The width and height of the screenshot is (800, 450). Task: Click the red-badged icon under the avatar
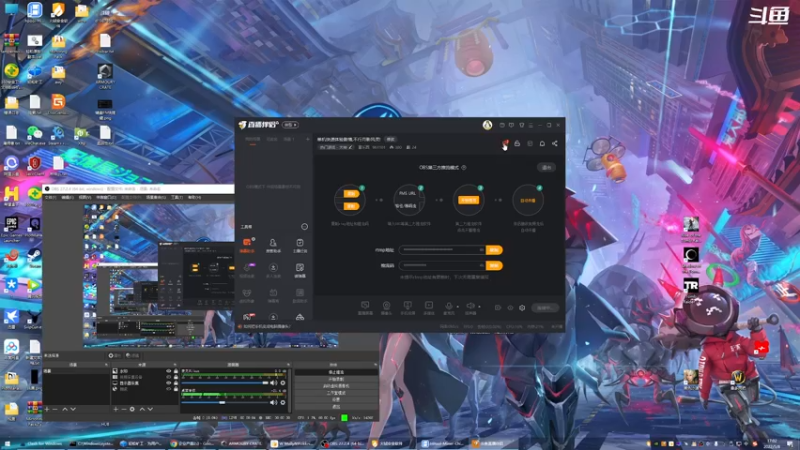pos(505,143)
